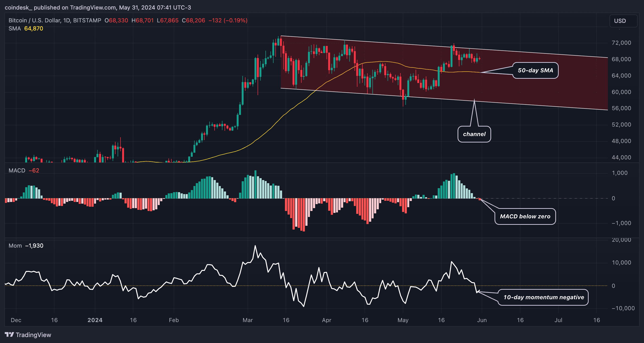Click the momentum 20,000 axis label
Viewport: 644px width, 343px height.
click(x=621, y=240)
